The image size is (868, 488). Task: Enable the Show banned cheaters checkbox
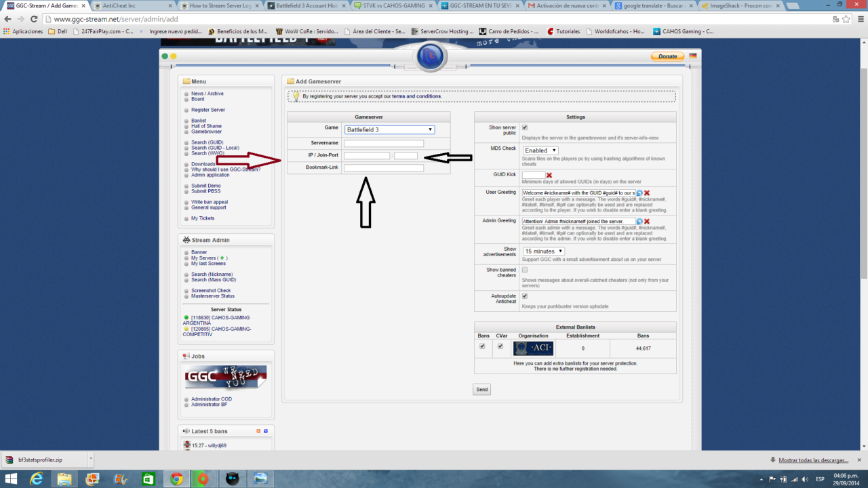(x=525, y=270)
